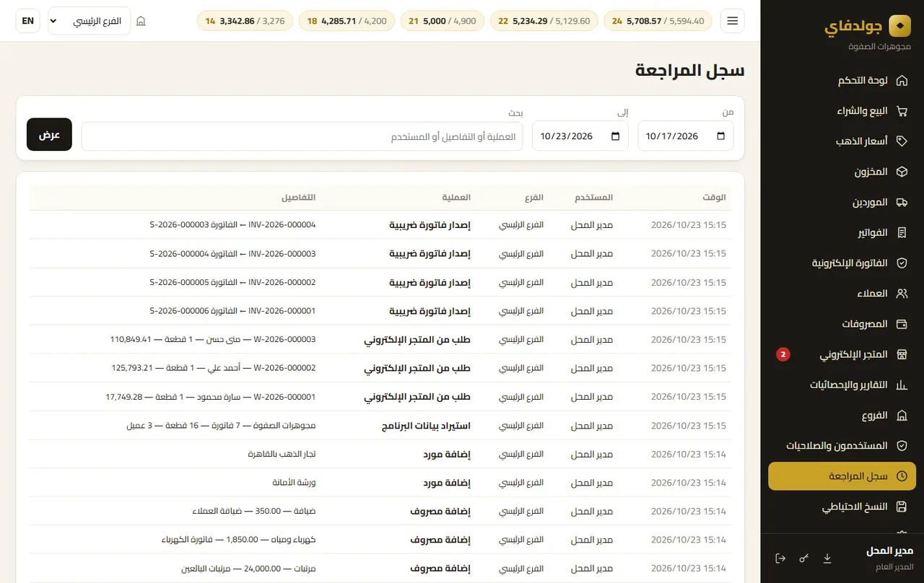Open the calendar picker on the إلى date
This screenshot has width=924, height=583.
615,136
